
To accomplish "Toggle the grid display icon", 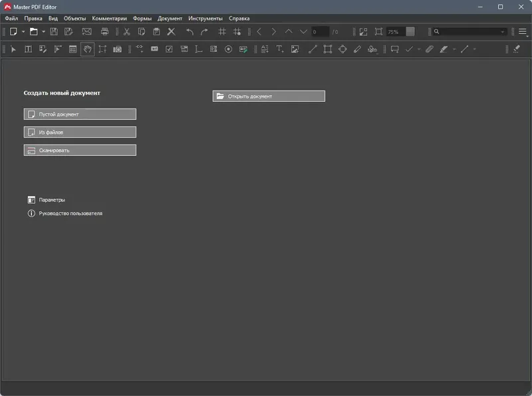I will [222, 31].
